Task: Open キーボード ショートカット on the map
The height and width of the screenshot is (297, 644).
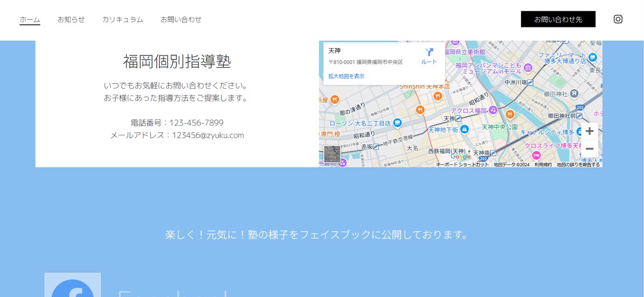Action: (462, 164)
